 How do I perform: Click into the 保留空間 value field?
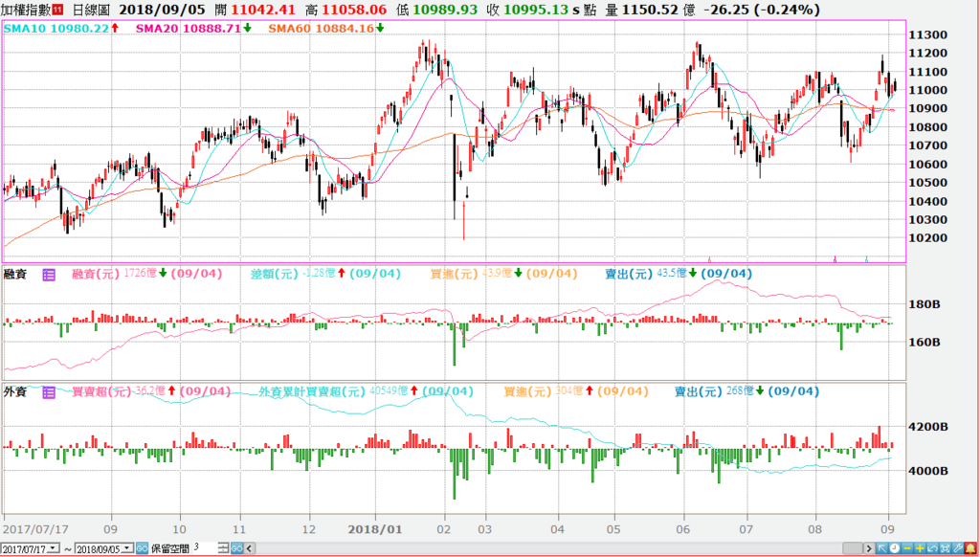(205, 547)
